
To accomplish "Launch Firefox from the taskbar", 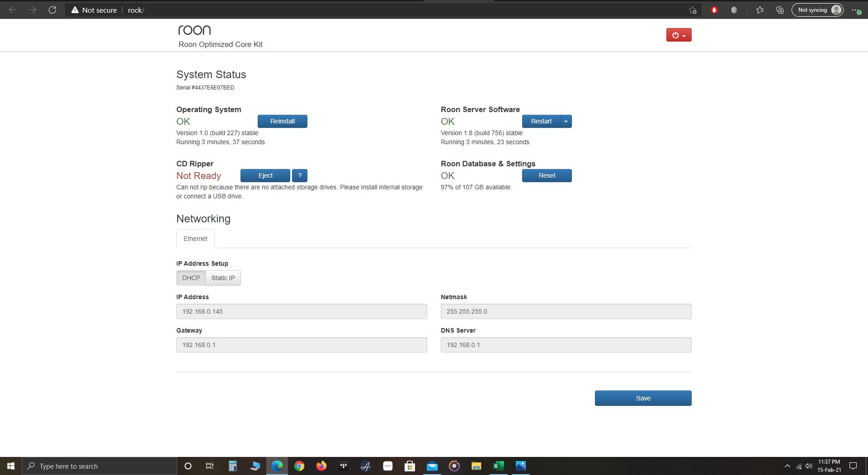I will (321, 466).
